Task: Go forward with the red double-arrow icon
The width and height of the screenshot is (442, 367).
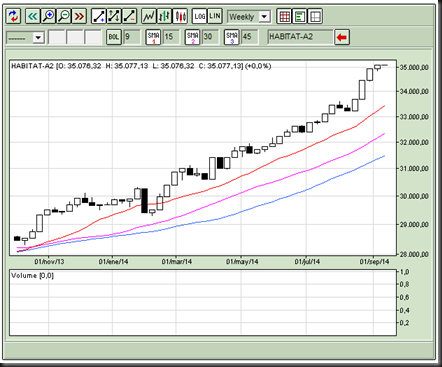Action: [79, 16]
